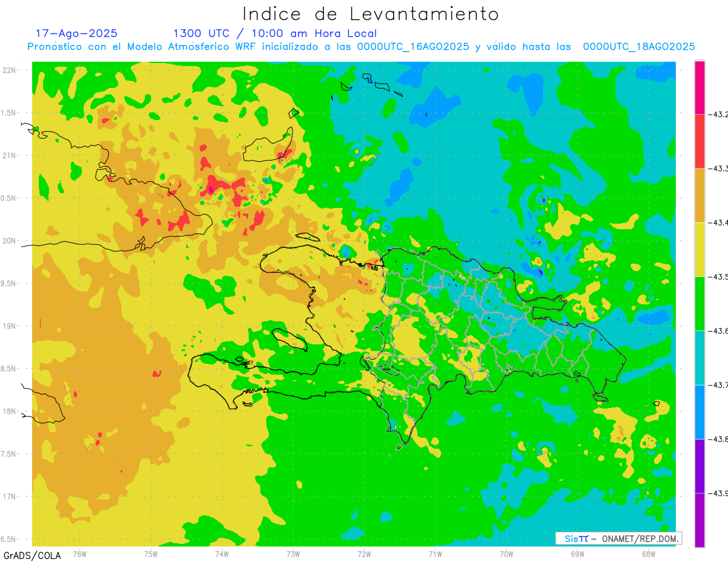
Task: Click the '69W' longitude label
Action: click(x=577, y=554)
